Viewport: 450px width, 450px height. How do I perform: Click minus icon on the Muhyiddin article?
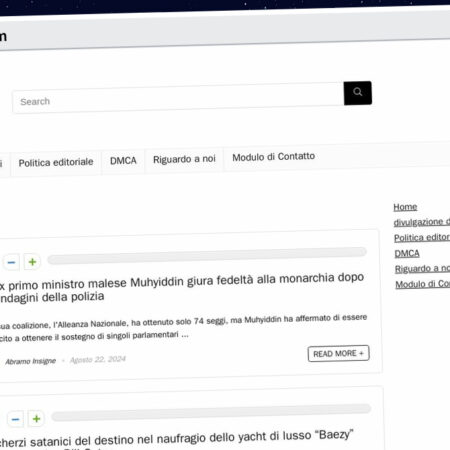coord(11,263)
